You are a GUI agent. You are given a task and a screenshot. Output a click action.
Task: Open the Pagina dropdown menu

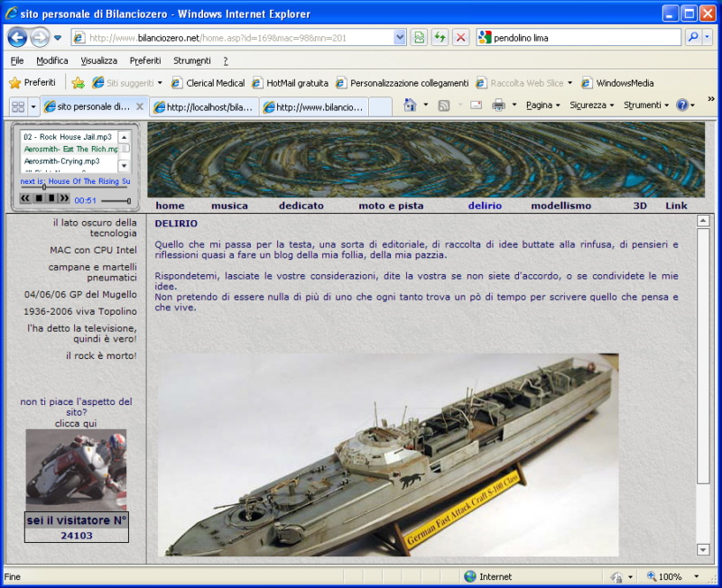(542, 106)
